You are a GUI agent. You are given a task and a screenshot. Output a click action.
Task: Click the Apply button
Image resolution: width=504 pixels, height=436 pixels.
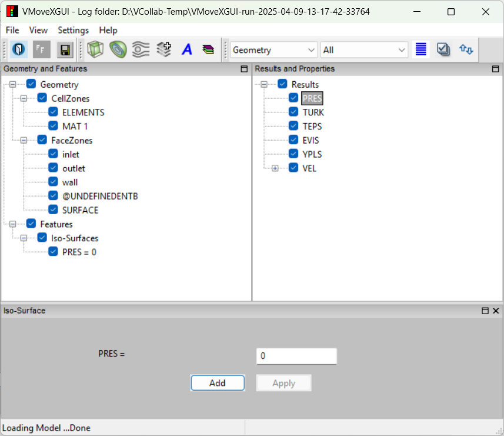point(284,383)
